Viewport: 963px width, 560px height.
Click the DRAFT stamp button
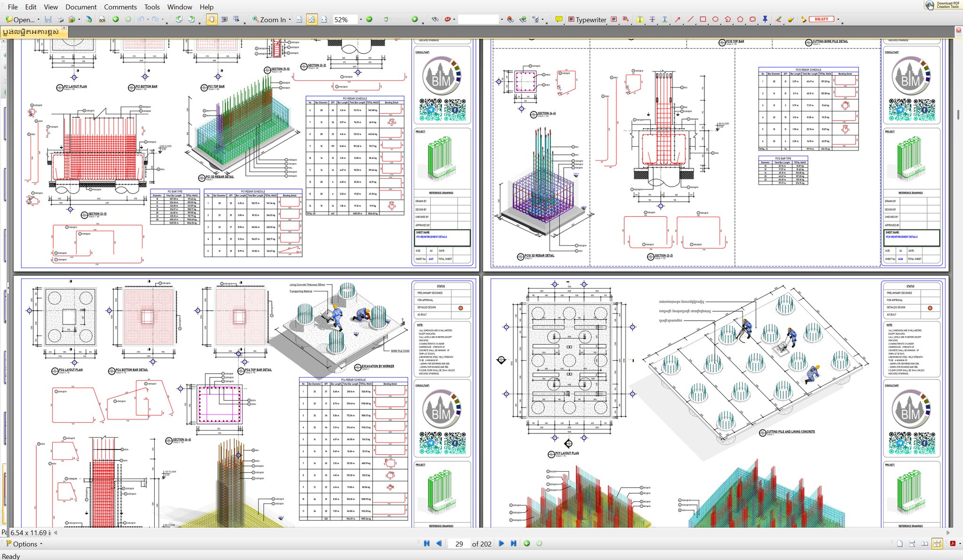click(821, 19)
